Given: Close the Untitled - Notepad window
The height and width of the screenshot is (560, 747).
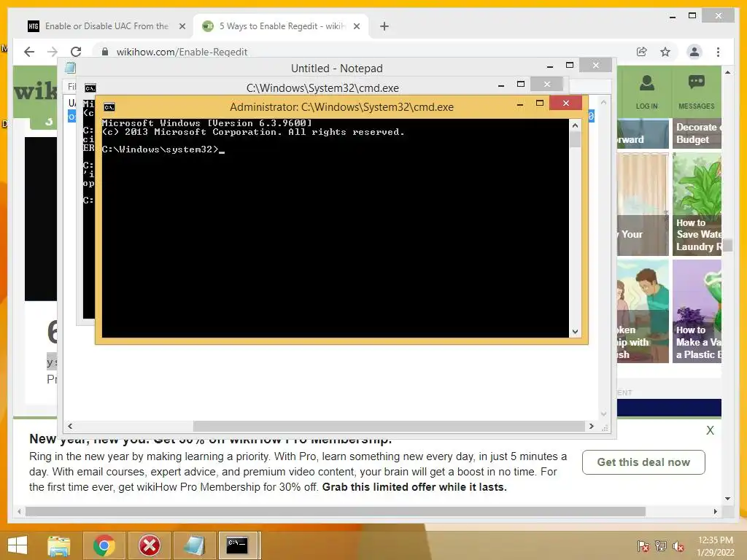Looking at the screenshot, I should click(595, 65).
